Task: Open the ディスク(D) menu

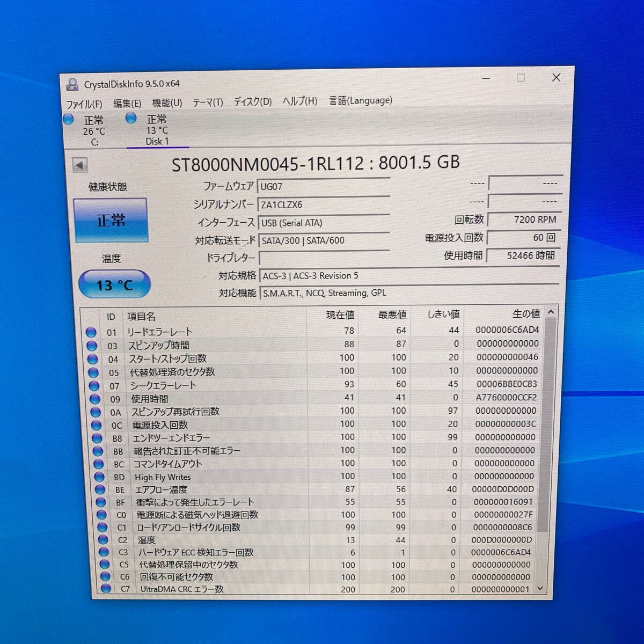Action: pyautogui.click(x=252, y=101)
